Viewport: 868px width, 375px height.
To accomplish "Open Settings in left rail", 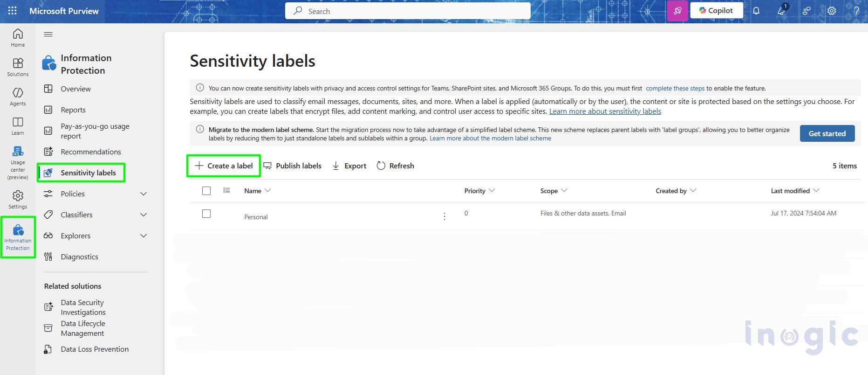I will [18, 200].
